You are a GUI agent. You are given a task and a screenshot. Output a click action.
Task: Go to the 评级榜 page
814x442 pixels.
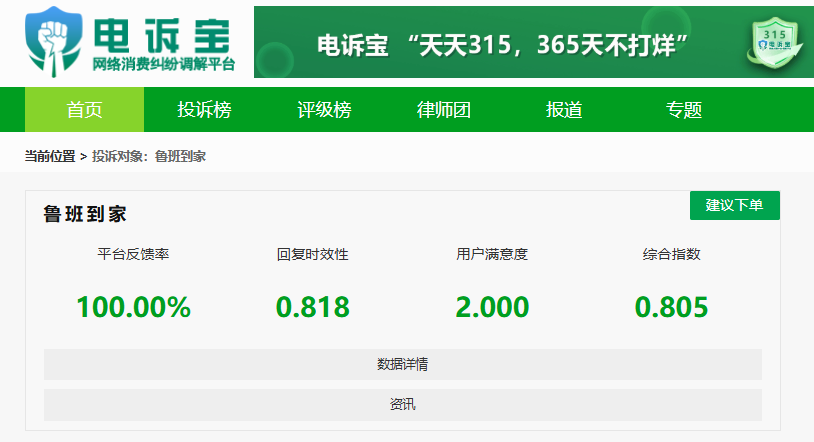pos(324,110)
